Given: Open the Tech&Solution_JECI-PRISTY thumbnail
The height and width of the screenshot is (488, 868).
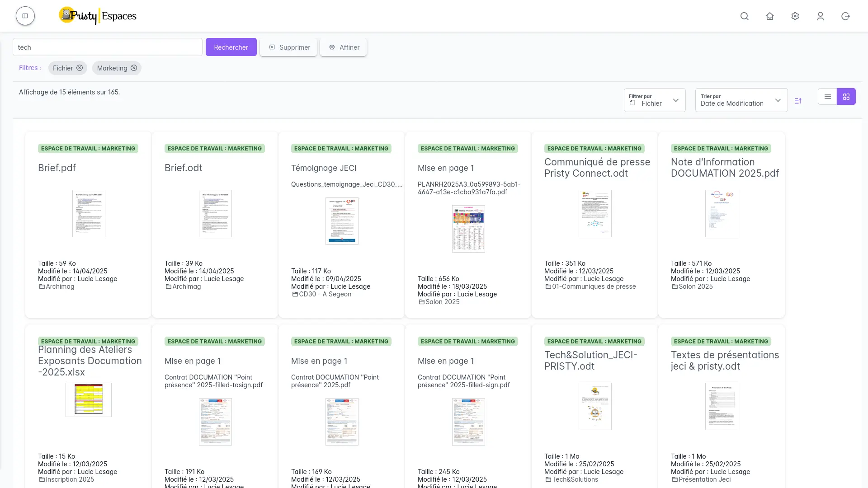Looking at the screenshot, I should [595, 406].
